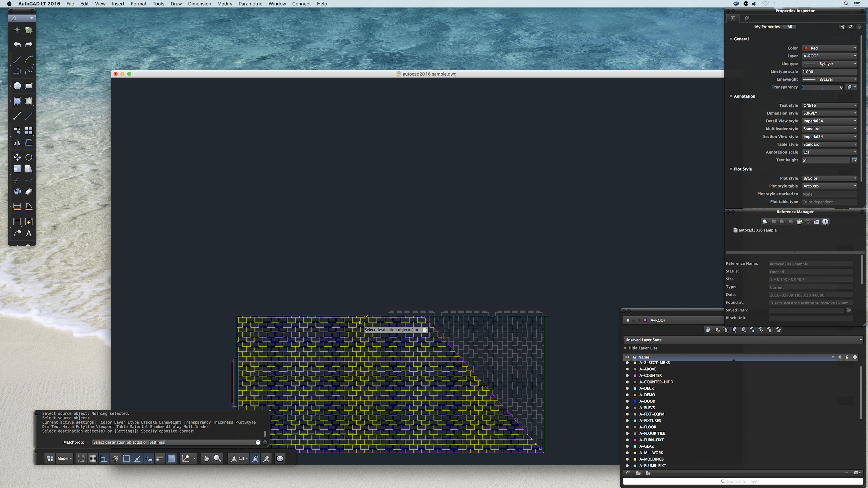Viewport: 868px width, 488px height.
Task: Click the My Properties tab
Action: point(767,27)
